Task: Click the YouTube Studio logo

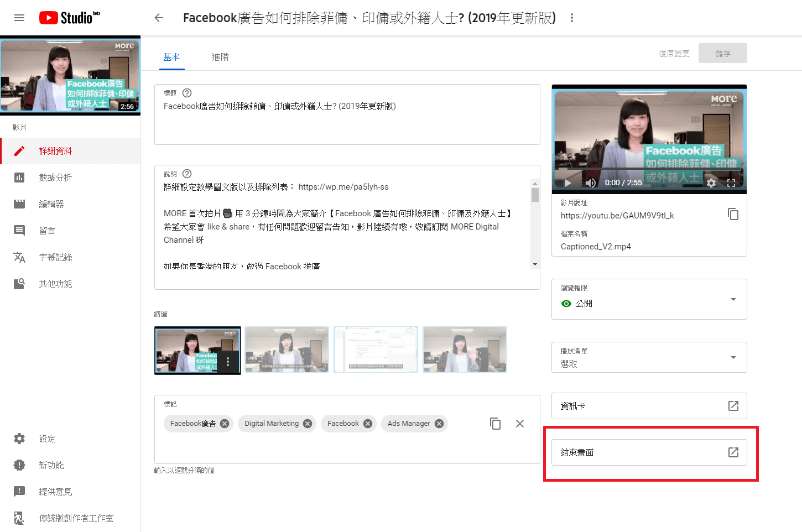Action: [70, 18]
